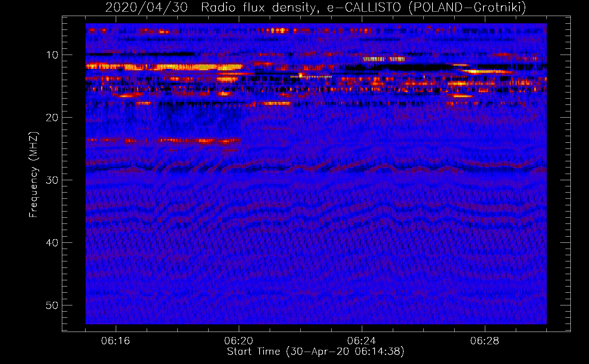Click the 50 MHz frequency tick label

pos(52,305)
